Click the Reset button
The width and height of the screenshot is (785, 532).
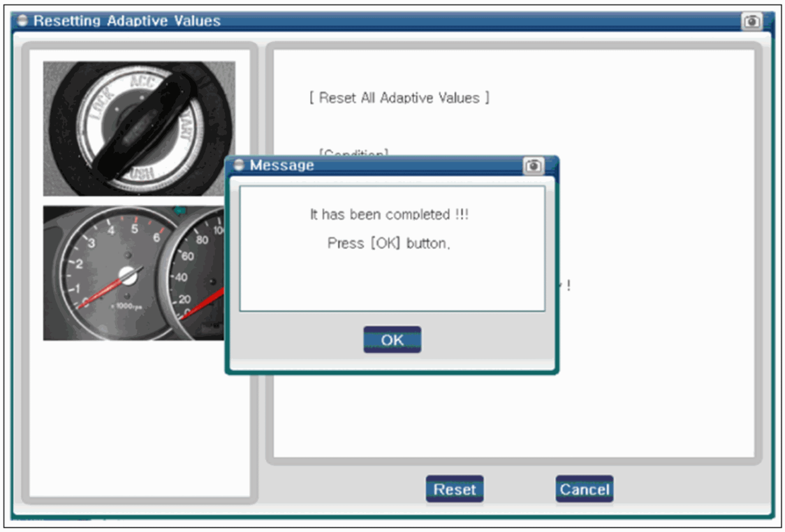[x=454, y=489]
